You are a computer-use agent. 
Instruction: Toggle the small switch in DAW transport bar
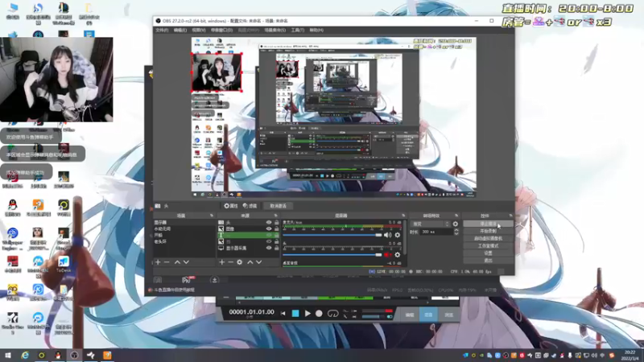pyautogui.click(x=390, y=317)
